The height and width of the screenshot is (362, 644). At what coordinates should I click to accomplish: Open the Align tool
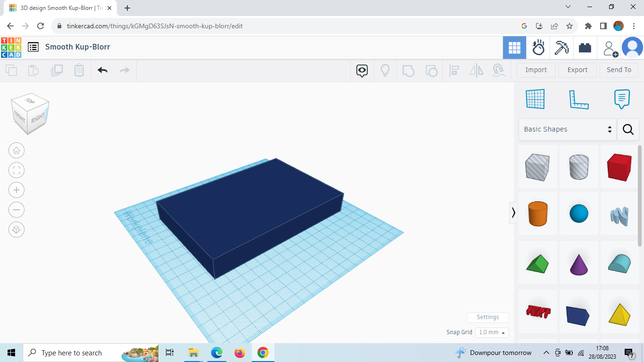pyautogui.click(x=454, y=70)
